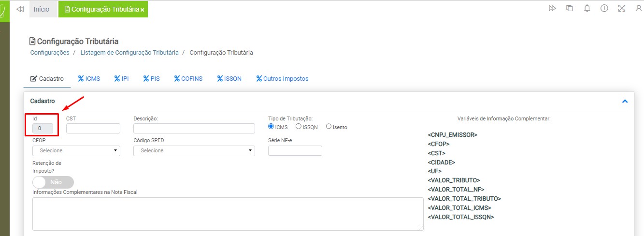Select the ISSQN radio button
644x236 pixels.
tap(299, 127)
